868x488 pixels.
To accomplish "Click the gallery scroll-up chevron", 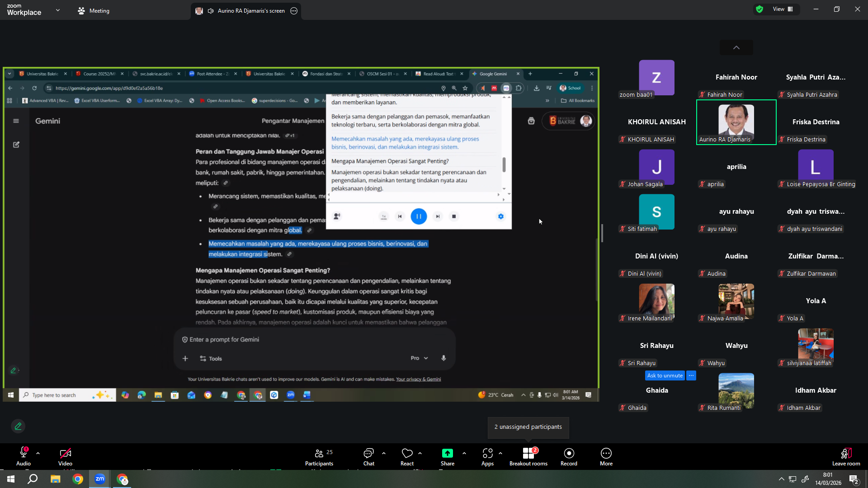I will pos(736,47).
